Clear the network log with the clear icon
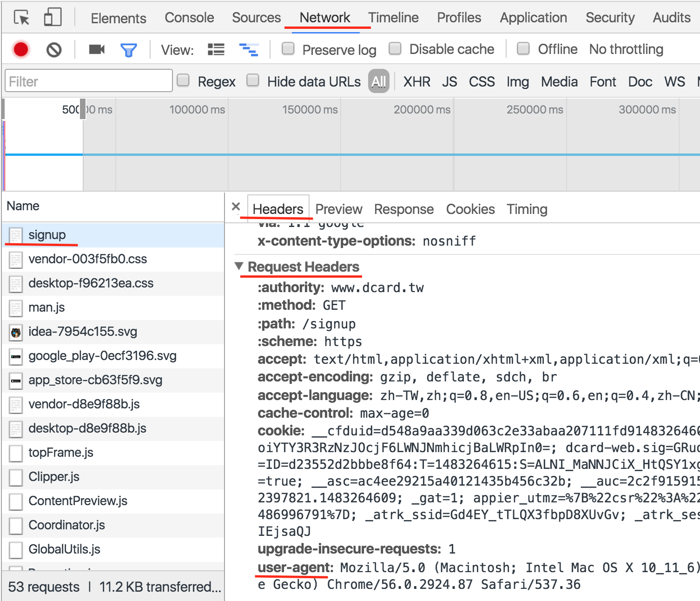This screenshot has width=700, height=601. pyautogui.click(x=54, y=49)
